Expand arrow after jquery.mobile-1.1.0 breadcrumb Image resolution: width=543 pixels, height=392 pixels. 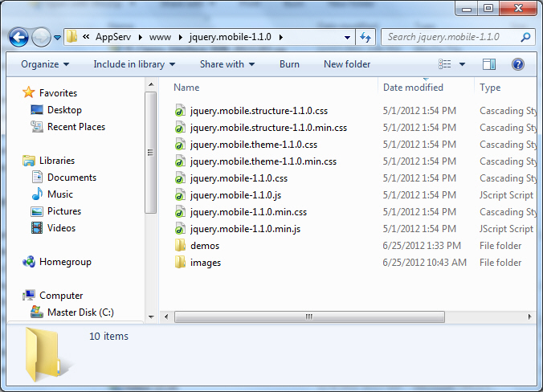pos(281,37)
